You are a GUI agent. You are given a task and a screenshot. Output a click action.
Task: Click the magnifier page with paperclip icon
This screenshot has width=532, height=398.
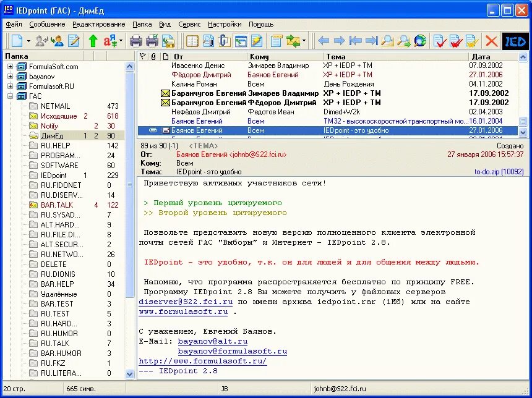pos(208,41)
